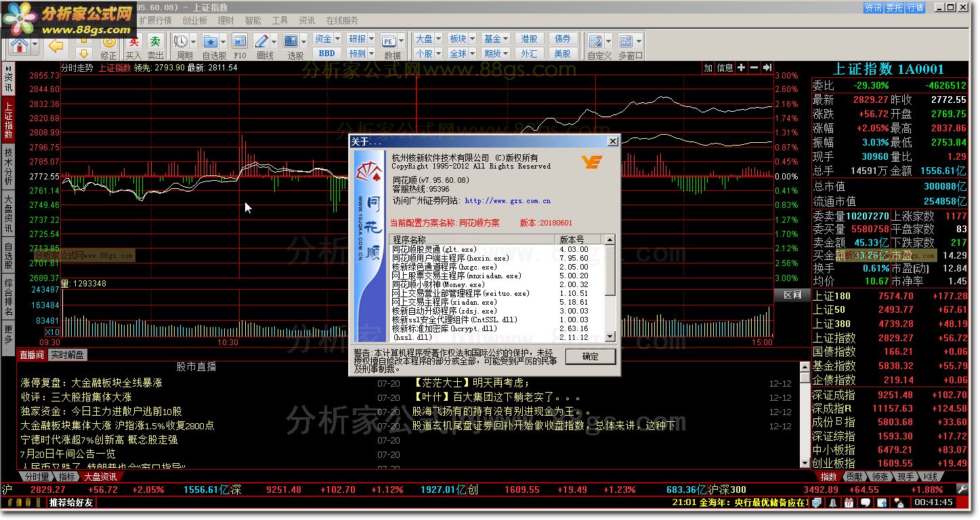Click the down arrow icon in toolbar
The width and height of the screenshot is (980, 520).
coord(84,53)
